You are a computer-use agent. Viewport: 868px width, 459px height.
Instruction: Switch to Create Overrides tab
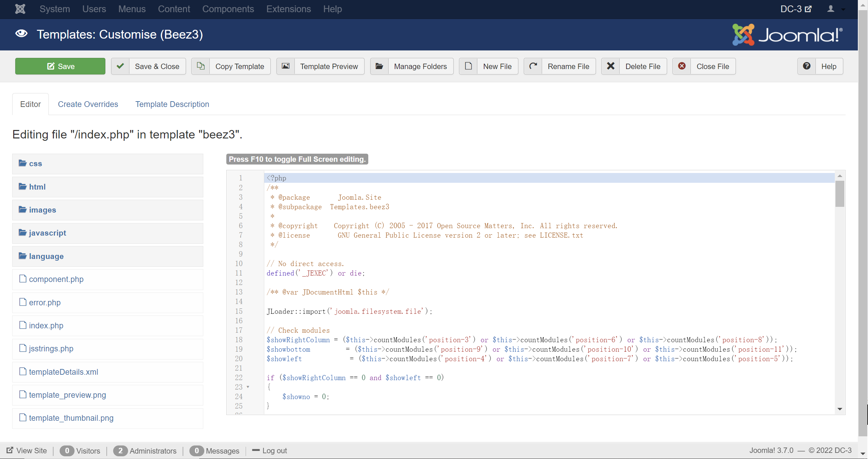click(88, 104)
